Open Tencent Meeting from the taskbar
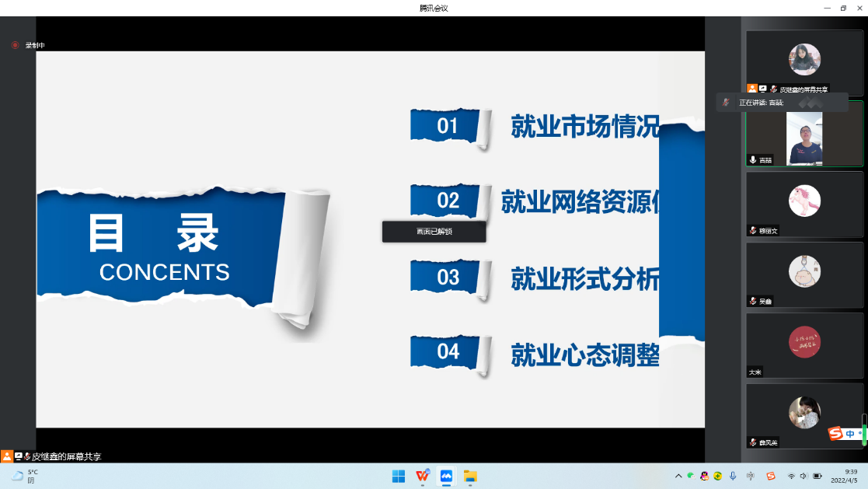The image size is (868, 489). tap(447, 476)
